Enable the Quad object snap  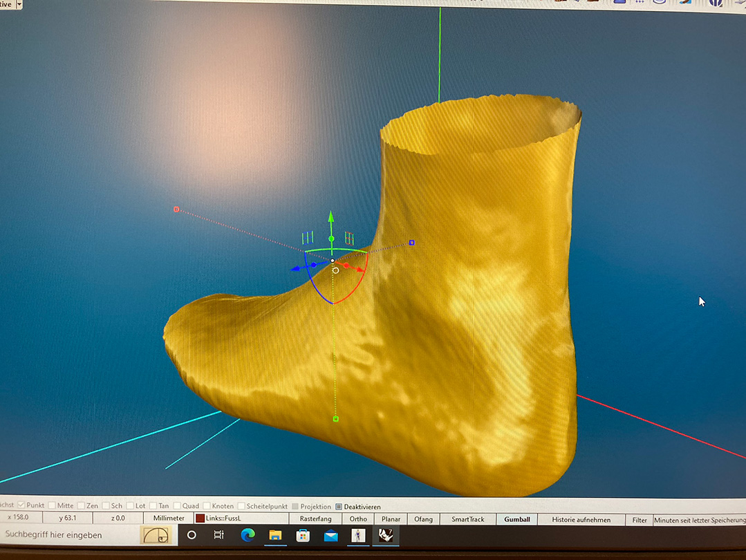click(177, 506)
